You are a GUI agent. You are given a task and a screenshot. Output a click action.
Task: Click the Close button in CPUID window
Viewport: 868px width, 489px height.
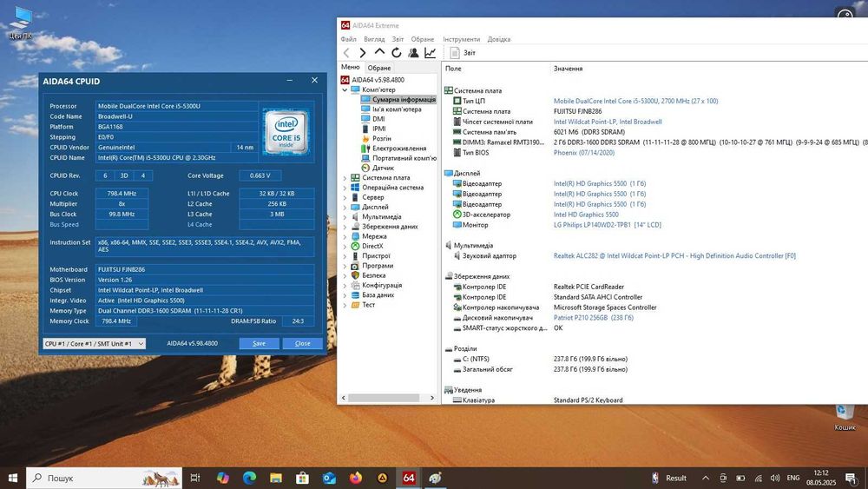[302, 343]
